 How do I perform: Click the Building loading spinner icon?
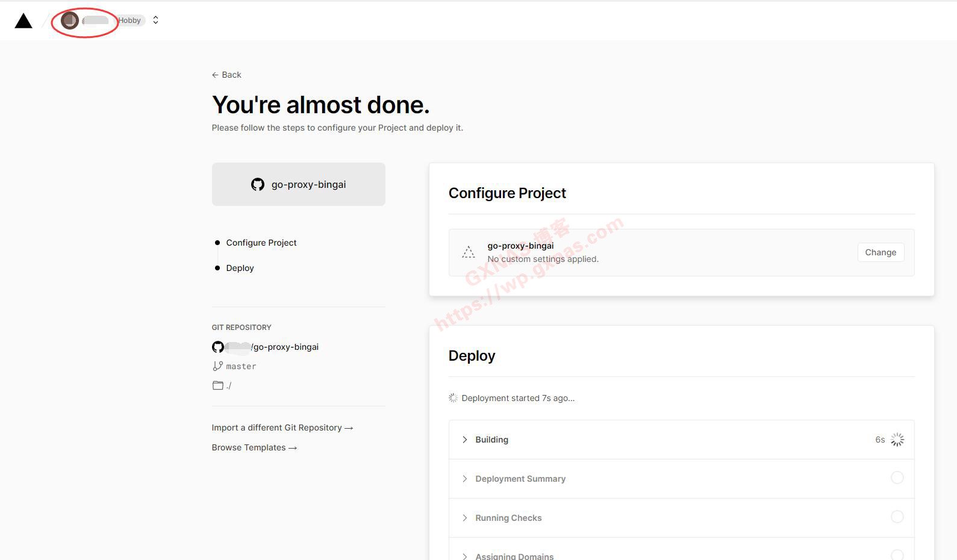tap(897, 440)
